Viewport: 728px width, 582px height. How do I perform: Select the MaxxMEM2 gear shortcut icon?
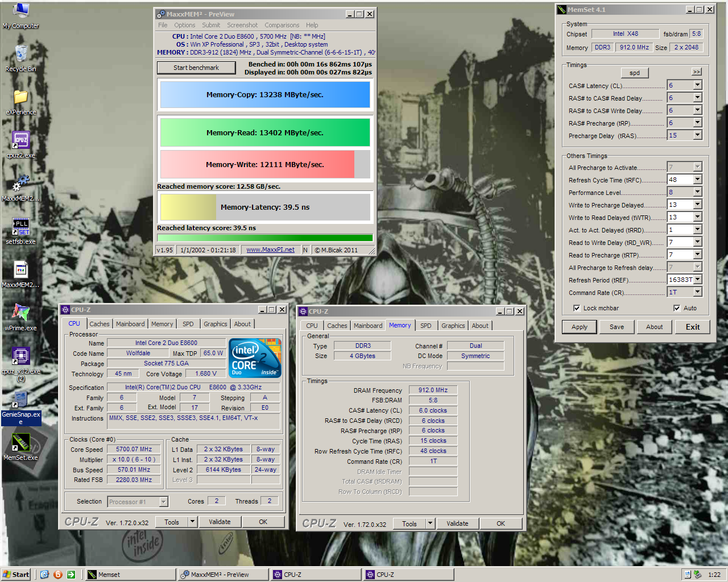pos(21,183)
